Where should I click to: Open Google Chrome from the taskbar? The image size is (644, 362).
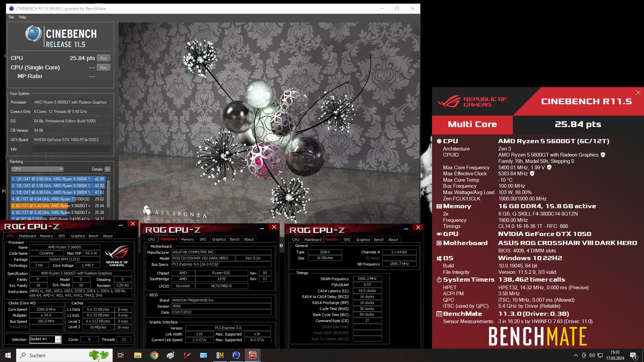click(x=154, y=355)
